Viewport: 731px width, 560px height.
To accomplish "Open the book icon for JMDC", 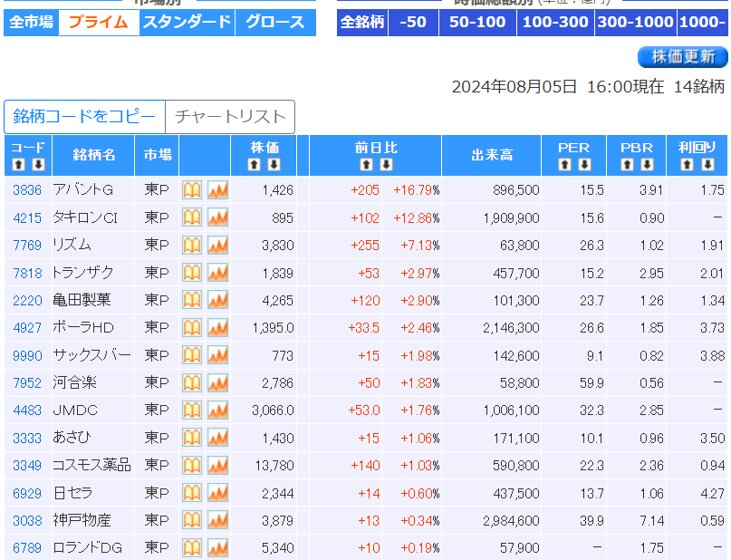I will tap(192, 410).
